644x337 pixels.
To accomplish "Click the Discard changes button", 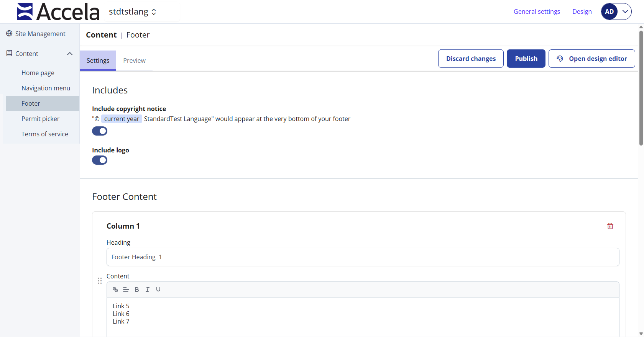I will [471, 59].
